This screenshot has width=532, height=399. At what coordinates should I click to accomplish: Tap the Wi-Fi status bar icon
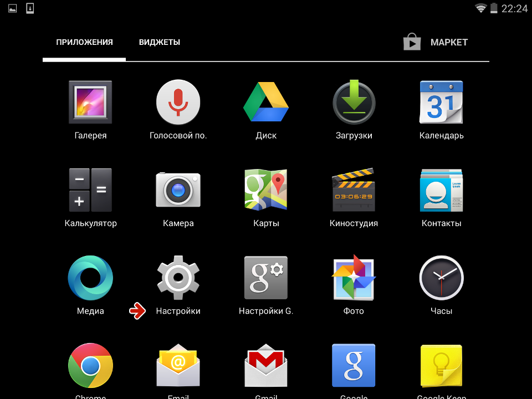(480, 8)
